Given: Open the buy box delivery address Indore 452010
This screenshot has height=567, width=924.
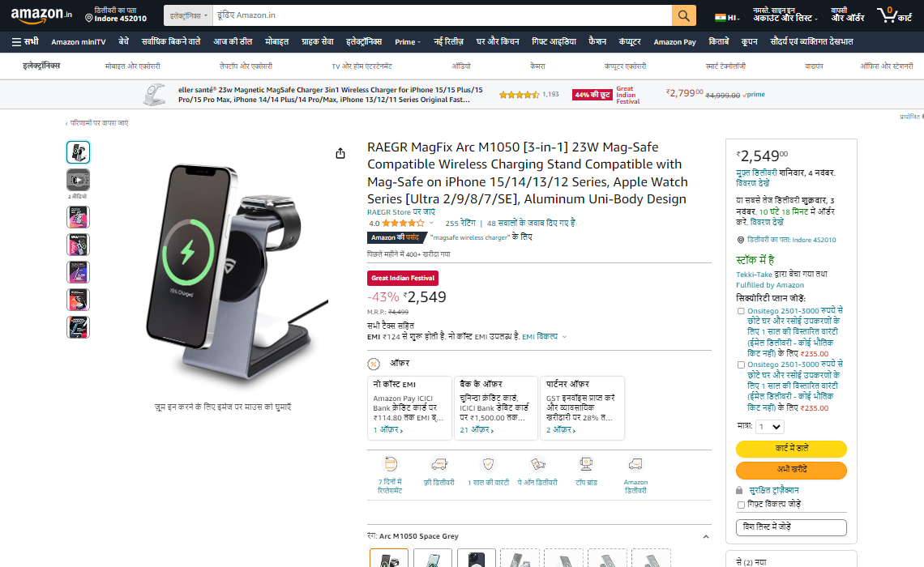Looking at the screenshot, I should point(791,240).
